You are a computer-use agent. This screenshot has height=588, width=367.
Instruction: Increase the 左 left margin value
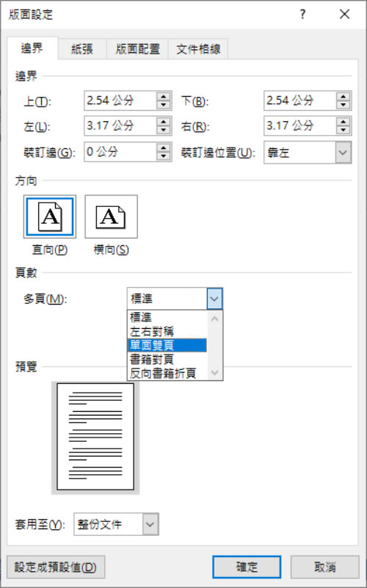point(163,122)
